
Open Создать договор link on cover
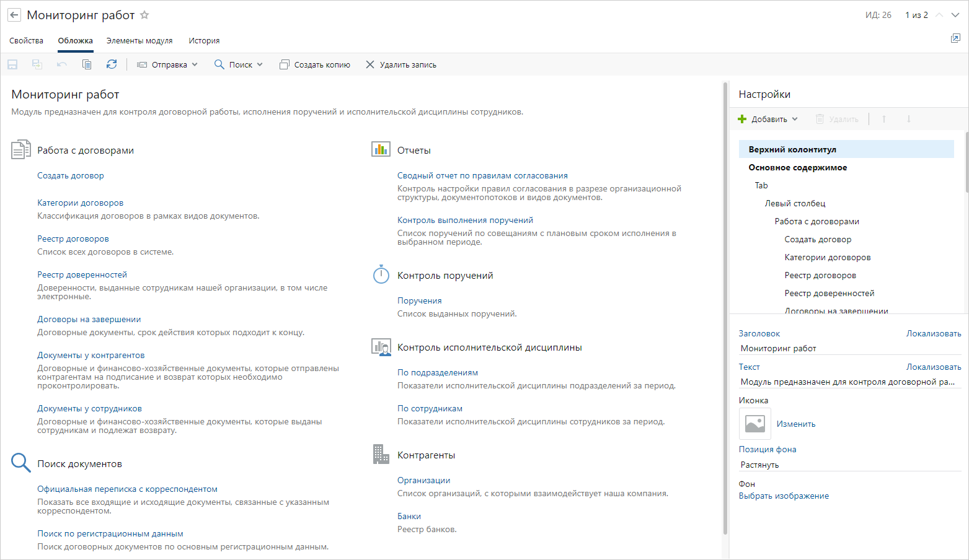[x=71, y=175]
